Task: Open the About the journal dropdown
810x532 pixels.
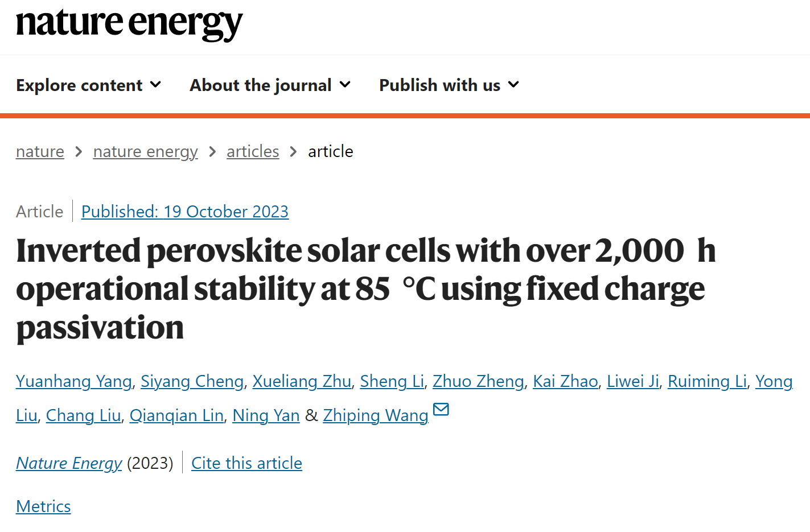Action: point(270,85)
